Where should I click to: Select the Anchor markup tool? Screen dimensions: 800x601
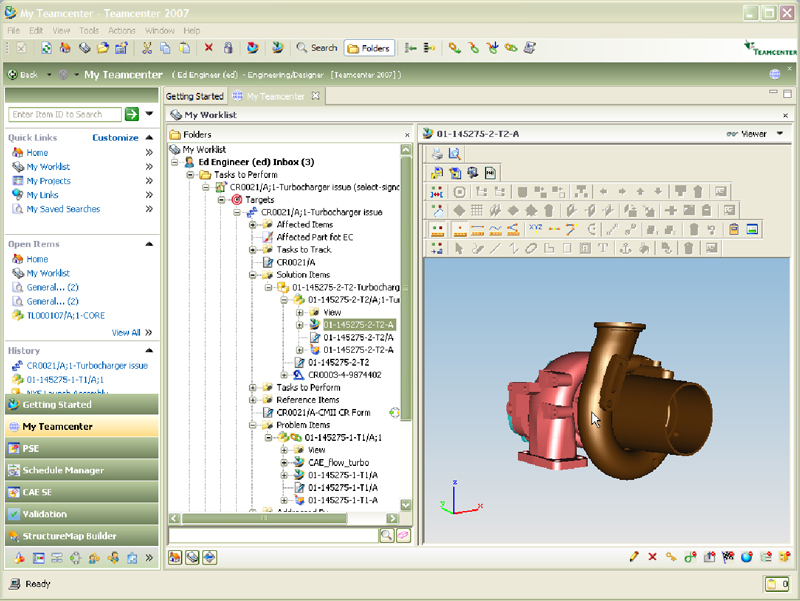point(625,248)
